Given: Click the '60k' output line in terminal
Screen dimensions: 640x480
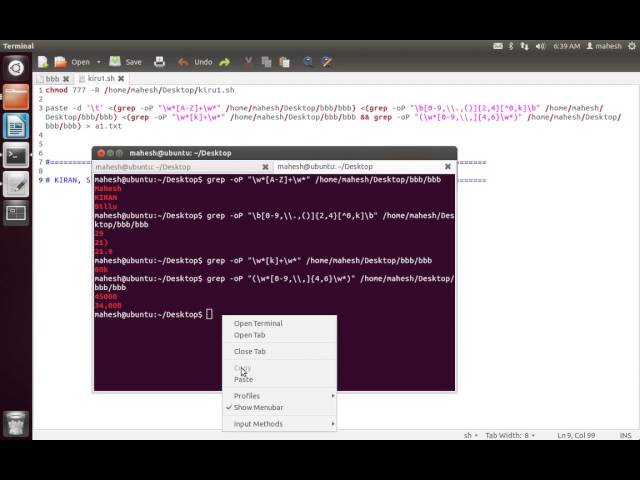Looking at the screenshot, I should click(101, 269).
